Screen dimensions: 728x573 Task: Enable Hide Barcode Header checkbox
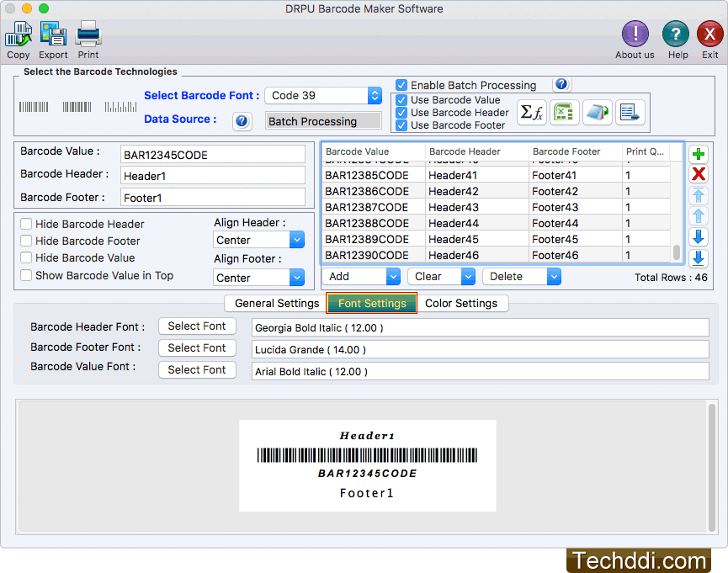pyautogui.click(x=26, y=224)
